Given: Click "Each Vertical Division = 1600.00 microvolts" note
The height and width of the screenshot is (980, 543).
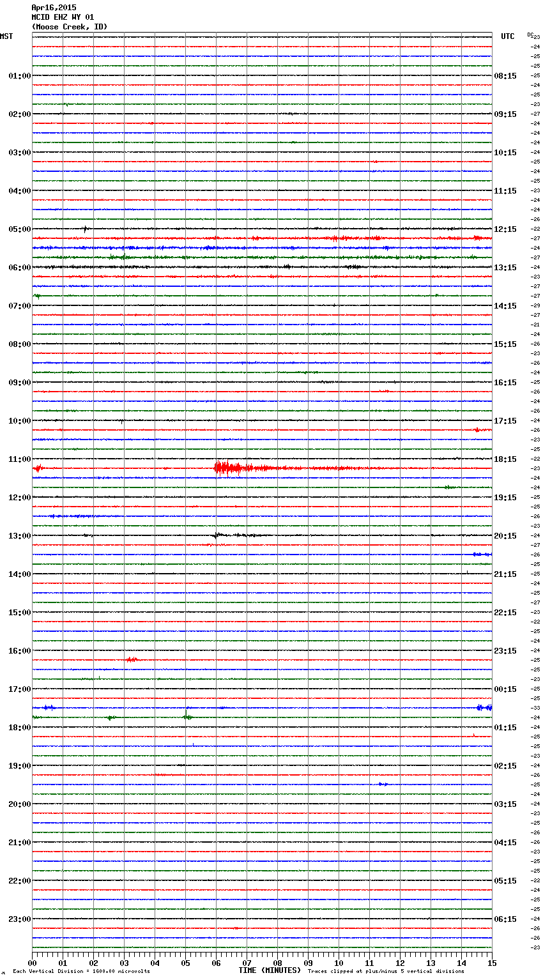Looking at the screenshot, I should click(x=81, y=972).
